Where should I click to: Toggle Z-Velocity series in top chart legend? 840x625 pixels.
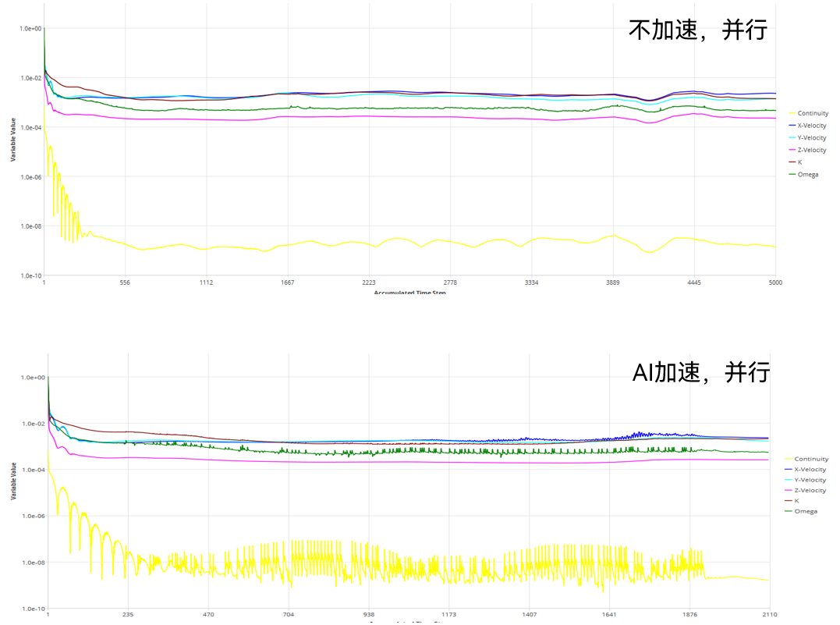tap(808, 150)
